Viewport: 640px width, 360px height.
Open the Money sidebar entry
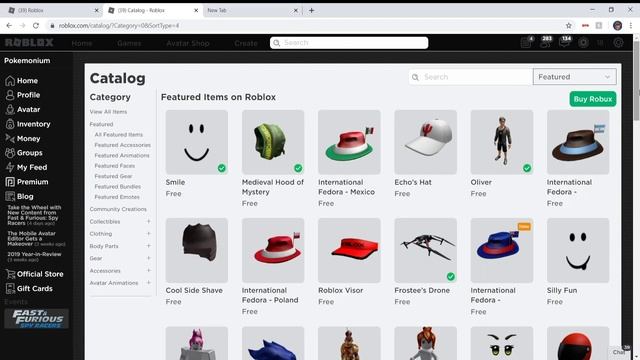pyautogui.click(x=23, y=139)
